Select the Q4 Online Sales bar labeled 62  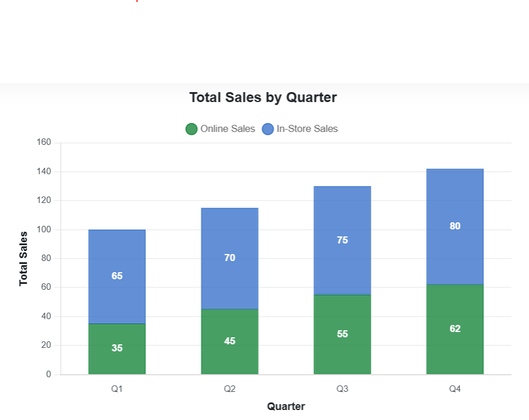[x=455, y=329]
